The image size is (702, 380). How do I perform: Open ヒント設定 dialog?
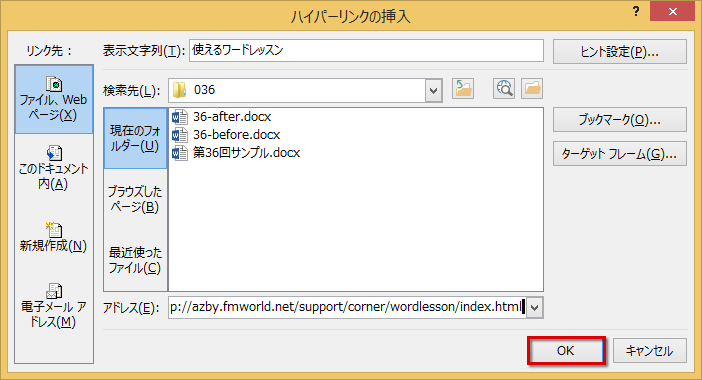point(620,52)
